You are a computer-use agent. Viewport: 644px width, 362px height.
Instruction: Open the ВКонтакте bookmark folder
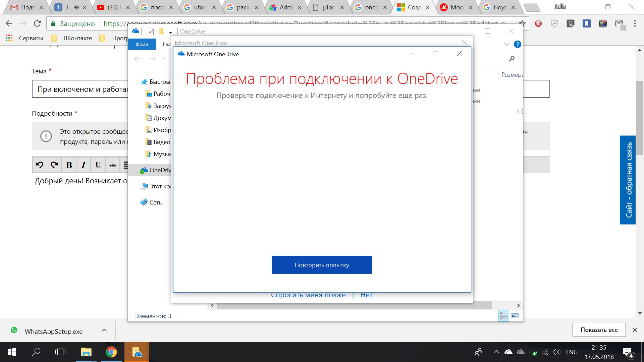coord(71,38)
